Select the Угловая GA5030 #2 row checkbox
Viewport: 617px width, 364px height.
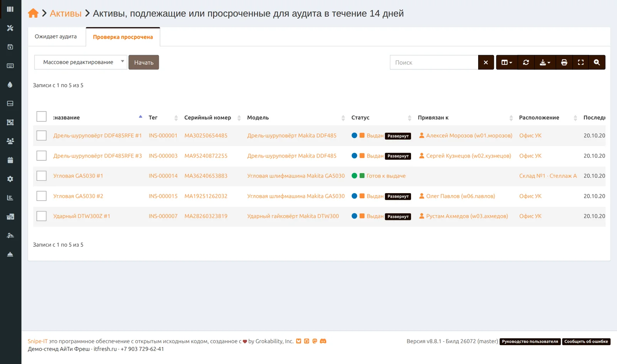(41, 196)
